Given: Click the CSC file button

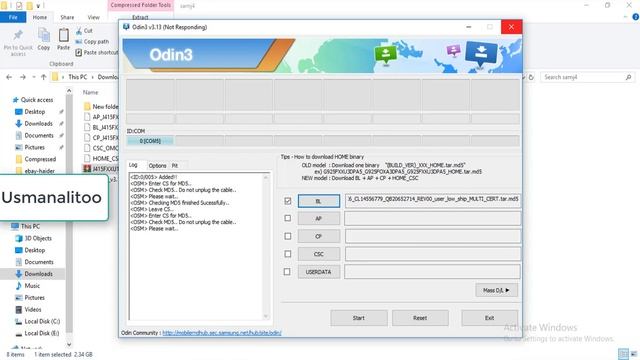Looking at the screenshot, I should tap(319, 254).
